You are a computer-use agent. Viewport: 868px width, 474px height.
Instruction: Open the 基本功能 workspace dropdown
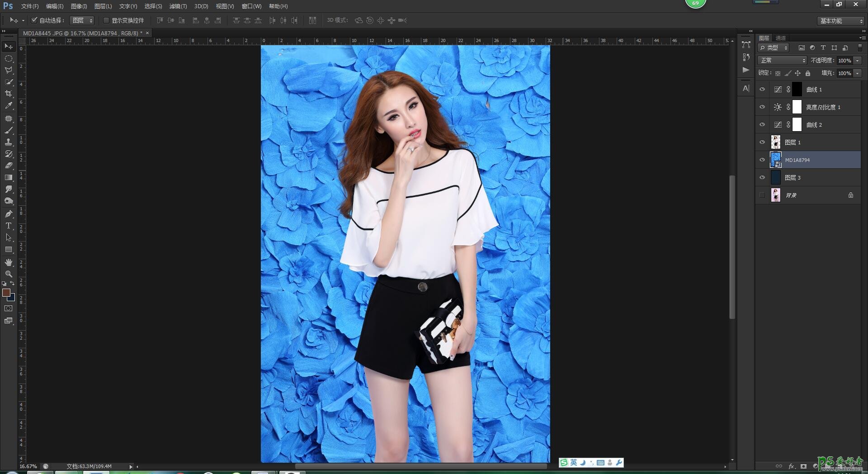click(840, 21)
